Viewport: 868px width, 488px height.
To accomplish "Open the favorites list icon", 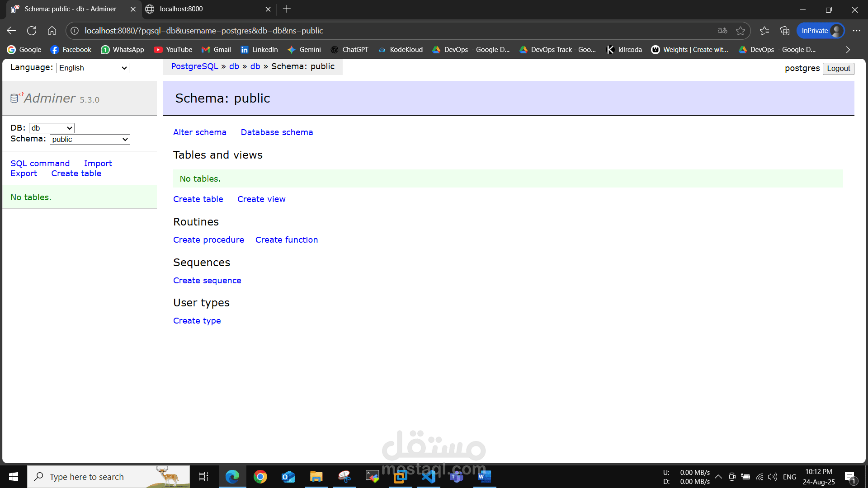I will 764,31.
